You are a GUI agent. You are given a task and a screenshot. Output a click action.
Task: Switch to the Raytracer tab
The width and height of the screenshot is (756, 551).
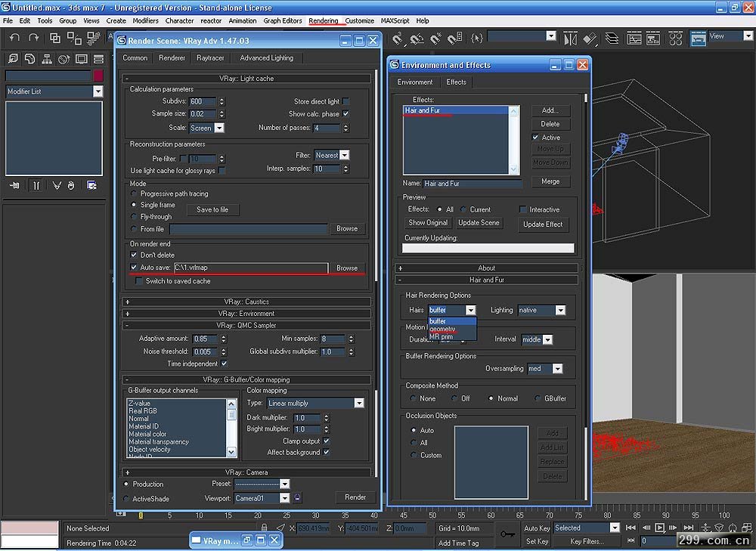point(210,58)
